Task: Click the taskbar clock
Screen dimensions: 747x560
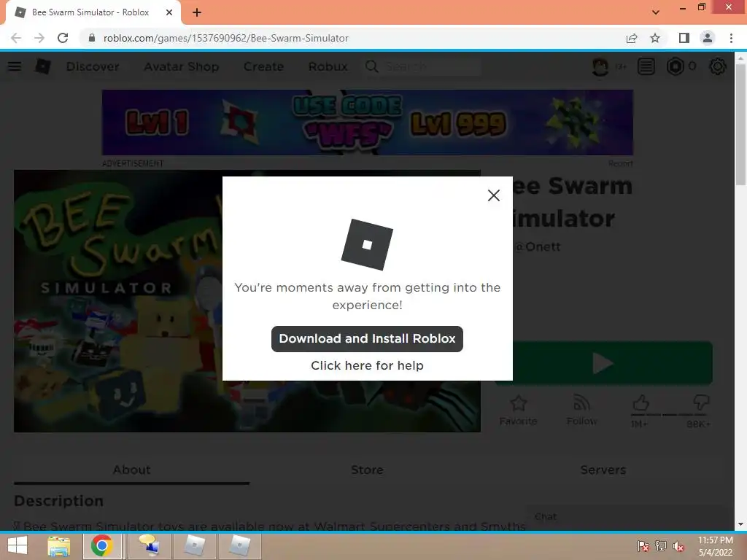Action: pyautogui.click(x=715, y=546)
